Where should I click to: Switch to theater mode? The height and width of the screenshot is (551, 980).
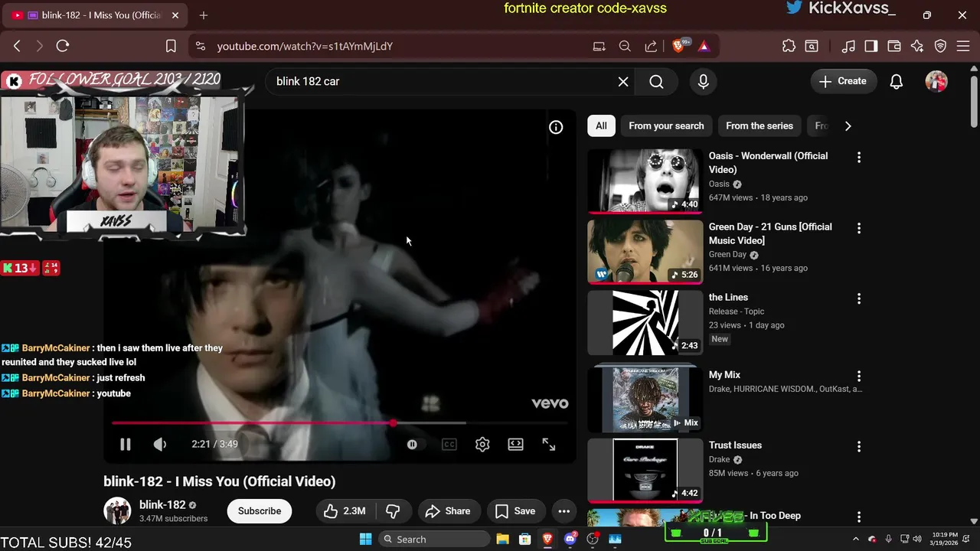tap(516, 445)
